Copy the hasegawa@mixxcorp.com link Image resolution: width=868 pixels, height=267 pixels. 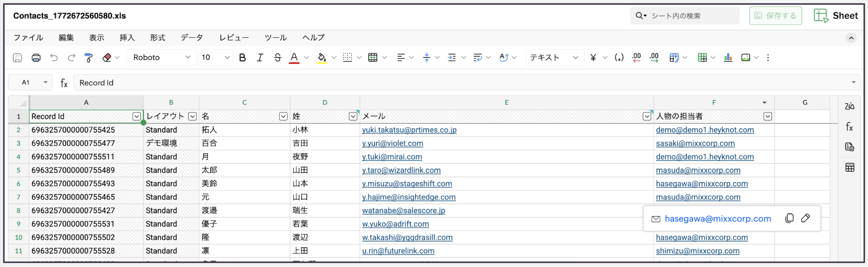(790, 218)
